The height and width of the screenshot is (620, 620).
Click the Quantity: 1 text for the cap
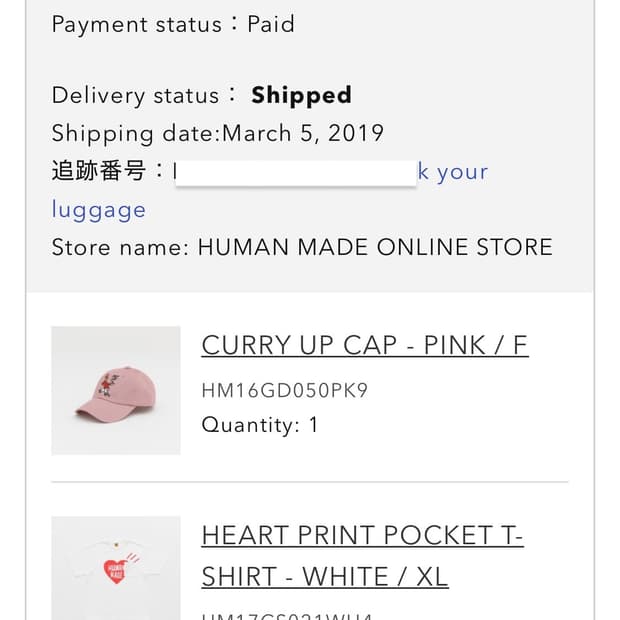click(x=260, y=425)
